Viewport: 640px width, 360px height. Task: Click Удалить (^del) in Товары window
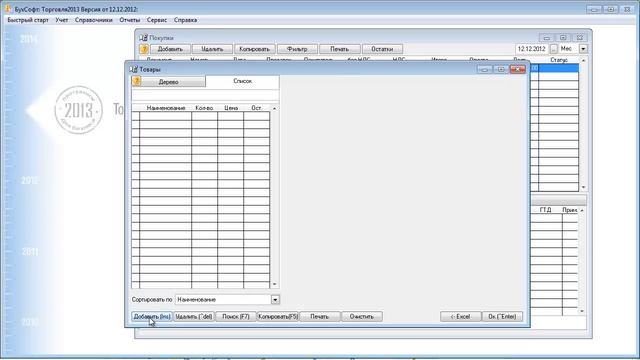[x=194, y=316]
